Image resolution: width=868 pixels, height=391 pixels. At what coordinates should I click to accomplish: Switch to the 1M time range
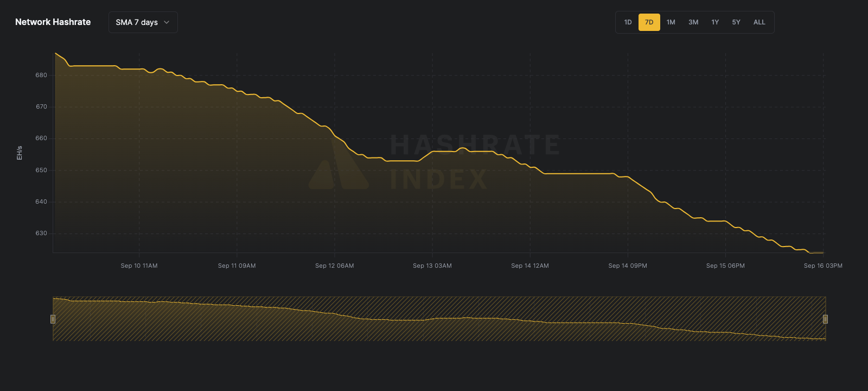coord(671,22)
